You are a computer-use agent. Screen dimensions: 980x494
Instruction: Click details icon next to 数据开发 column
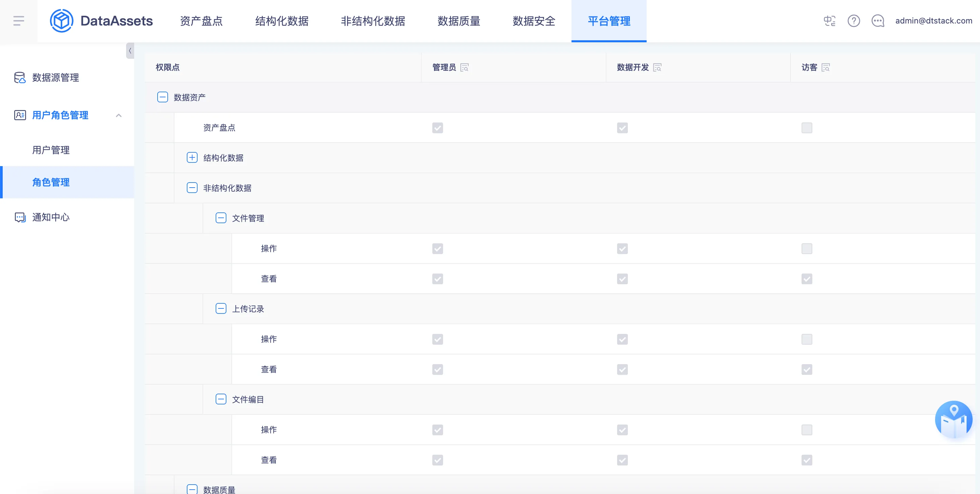tap(657, 67)
